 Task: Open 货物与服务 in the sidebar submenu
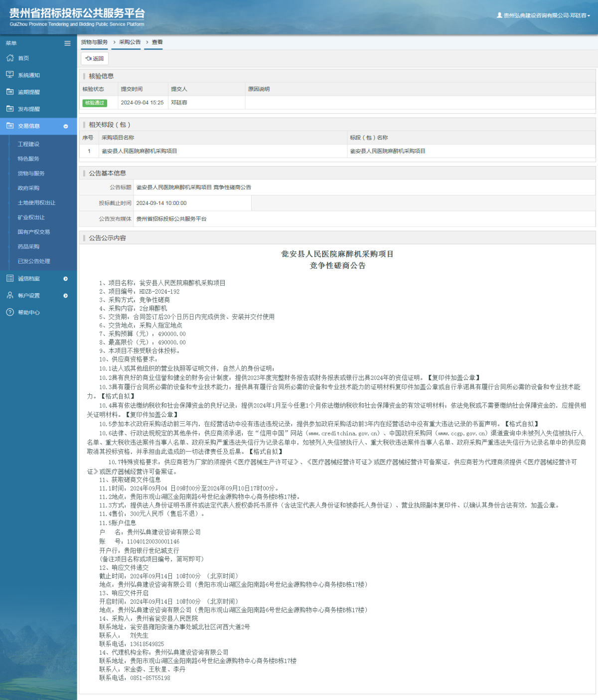(31, 174)
